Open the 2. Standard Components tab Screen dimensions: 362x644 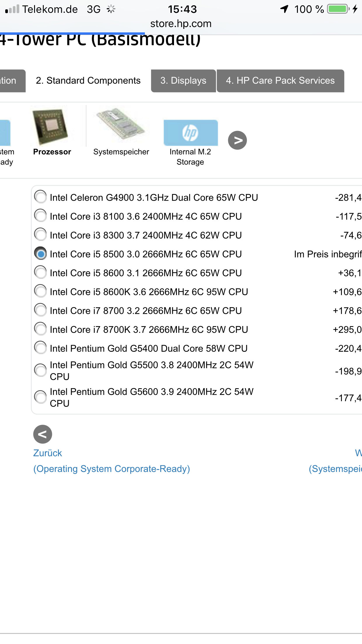click(x=88, y=80)
